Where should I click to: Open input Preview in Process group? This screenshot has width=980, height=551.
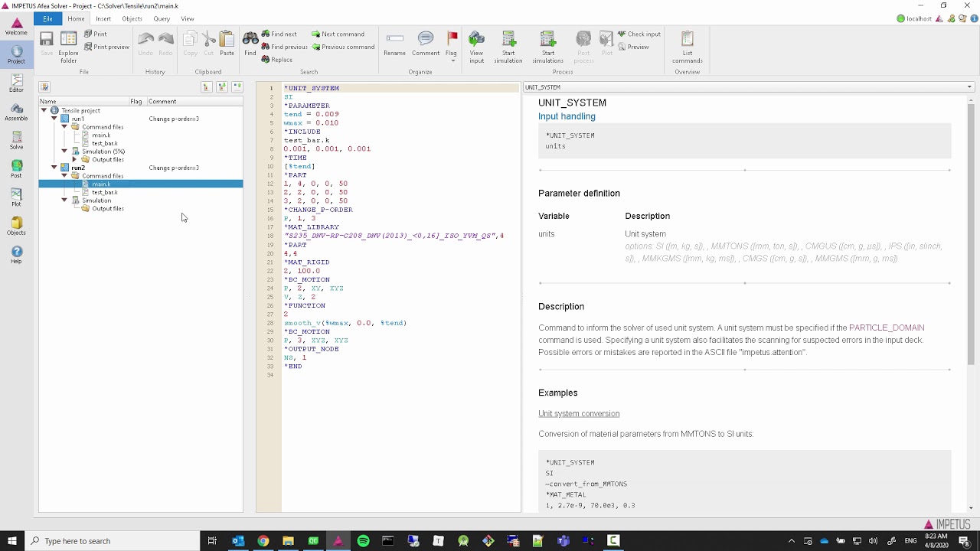click(633, 47)
